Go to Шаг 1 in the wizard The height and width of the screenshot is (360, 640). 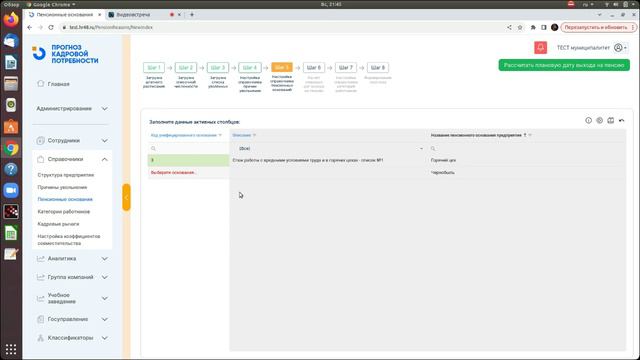pos(154,67)
